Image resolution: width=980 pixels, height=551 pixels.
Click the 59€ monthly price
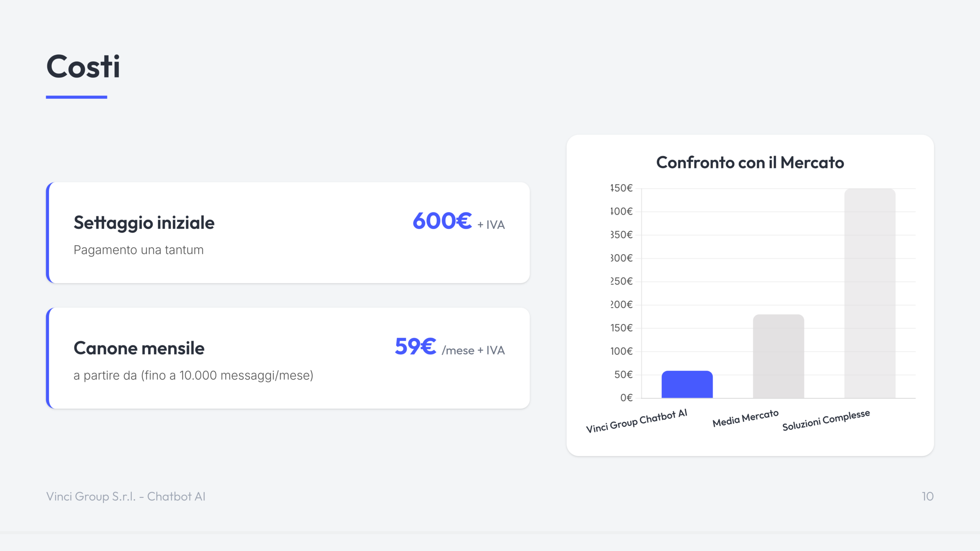415,347
